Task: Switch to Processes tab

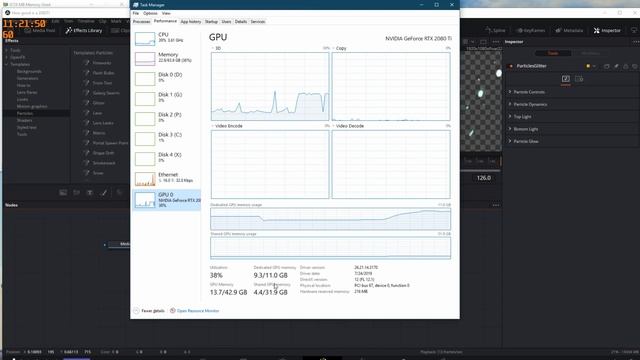Action: [x=142, y=22]
